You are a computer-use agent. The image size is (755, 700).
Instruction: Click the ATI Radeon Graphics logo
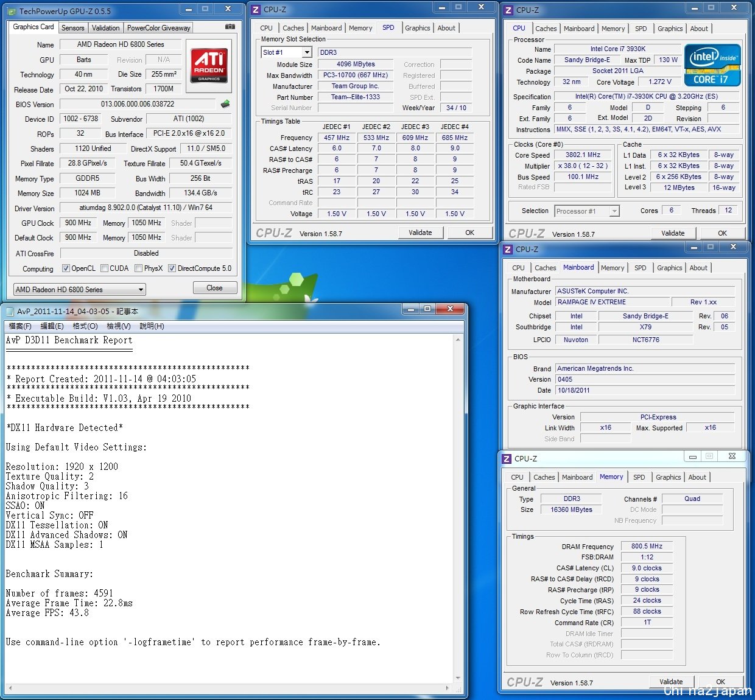(x=209, y=66)
